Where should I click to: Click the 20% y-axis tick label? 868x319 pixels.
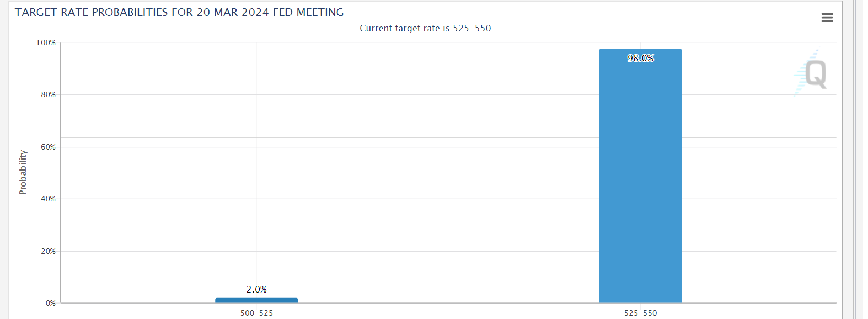pos(48,251)
